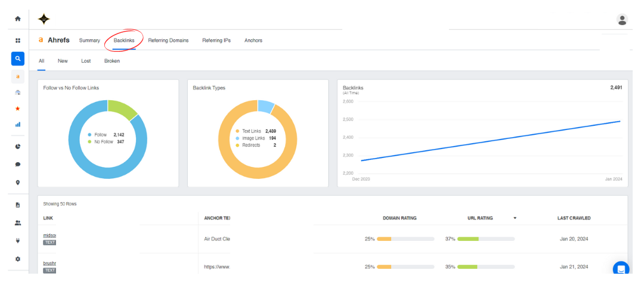Click the Follow vs No Follow Links title
The width and height of the screenshot is (644, 285).
tap(71, 88)
